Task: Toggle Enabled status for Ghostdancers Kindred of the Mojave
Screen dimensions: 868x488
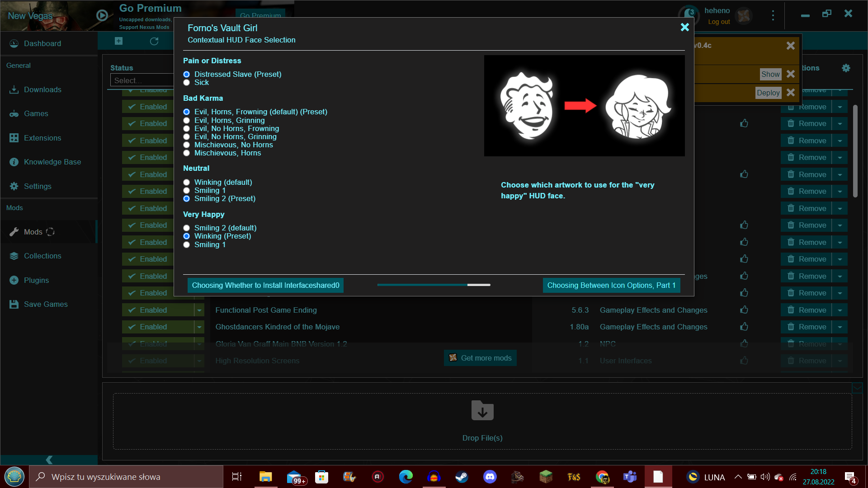Action: [x=158, y=327]
